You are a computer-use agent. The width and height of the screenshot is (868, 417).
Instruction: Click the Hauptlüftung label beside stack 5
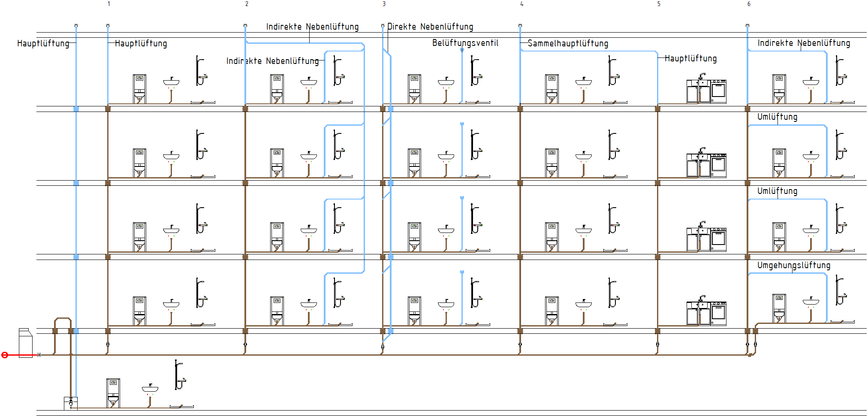691,58
